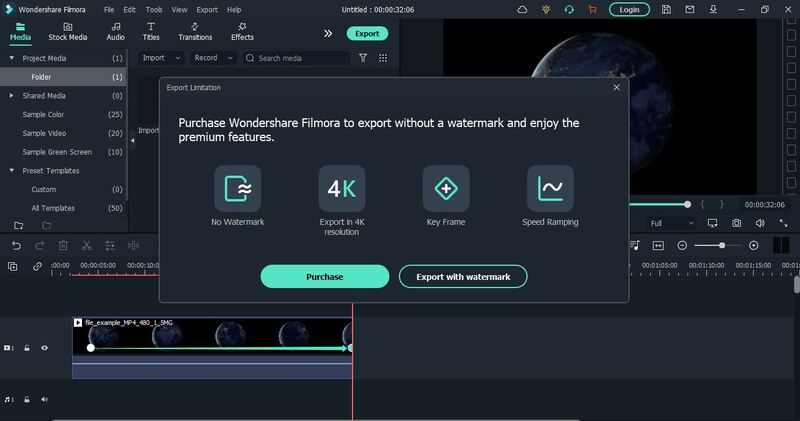This screenshot has height=421, width=800.
Task: Select the split scissors tool
Action: 86,246
